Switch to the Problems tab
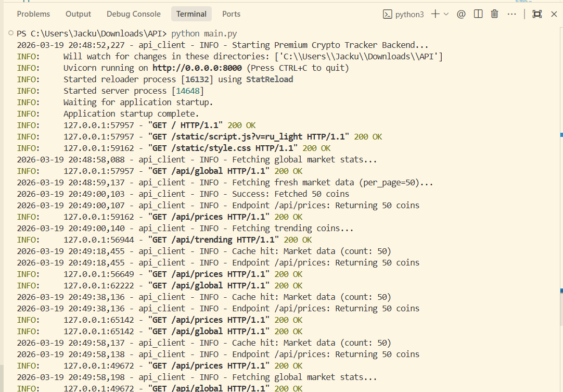The image size is (563, 392). pyautogui.click(x=33, y=14)
